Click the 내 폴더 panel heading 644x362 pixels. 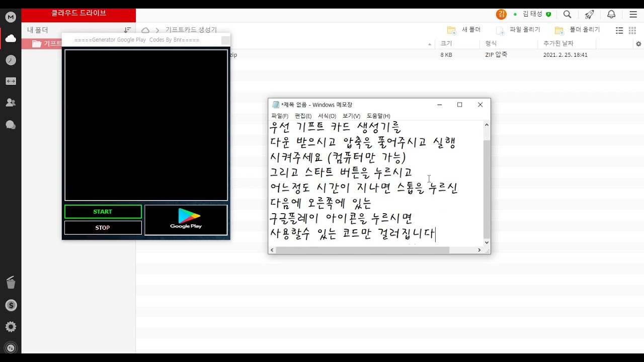(x=38, y=30)
